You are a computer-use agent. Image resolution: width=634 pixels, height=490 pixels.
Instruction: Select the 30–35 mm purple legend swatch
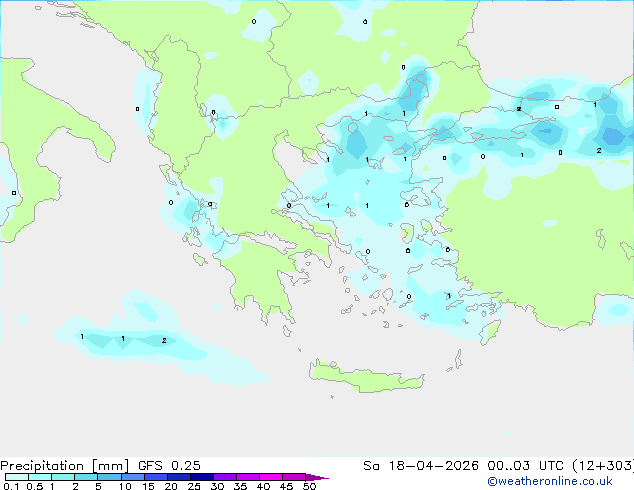click(x=224, y=477)
